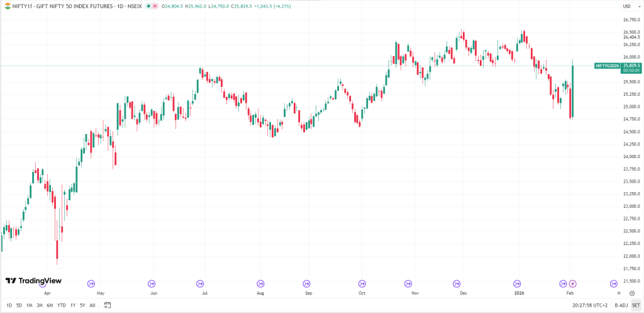Toggle the SET settlement price button
The width and height of the screenshot is (644, 313).
click(636, 305)
